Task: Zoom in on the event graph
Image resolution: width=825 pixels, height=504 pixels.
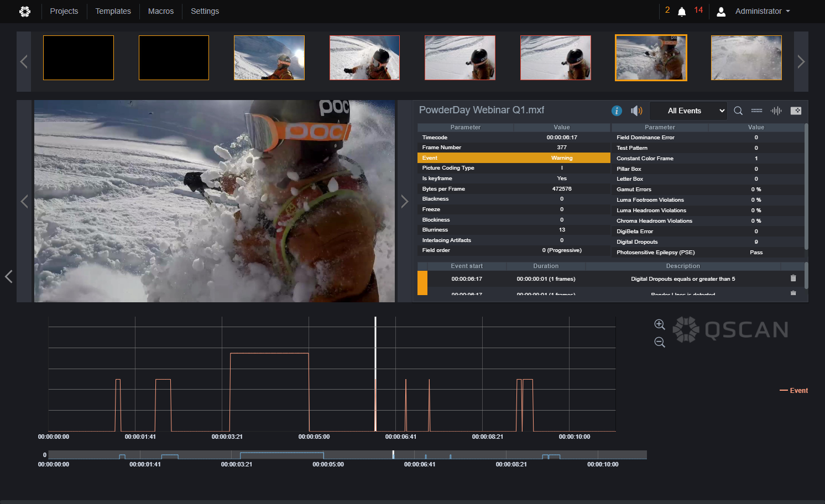Action: [660, 324]
